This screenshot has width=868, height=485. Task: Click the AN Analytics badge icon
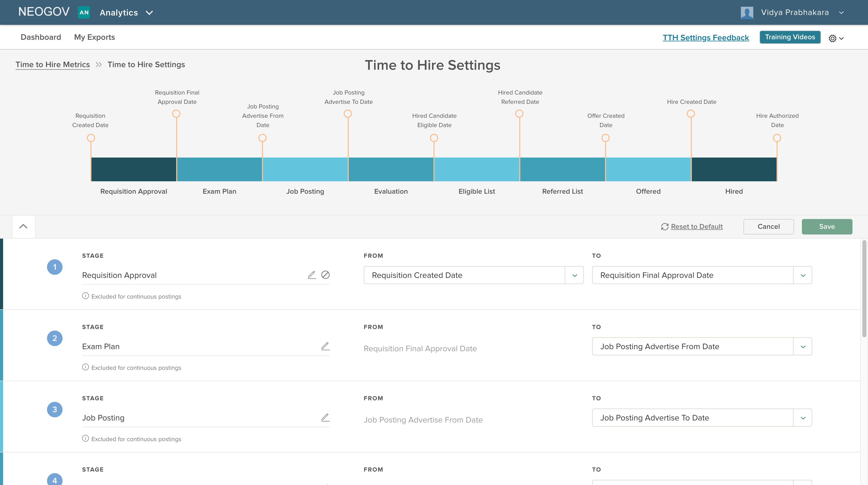click(x=84, y=12)
